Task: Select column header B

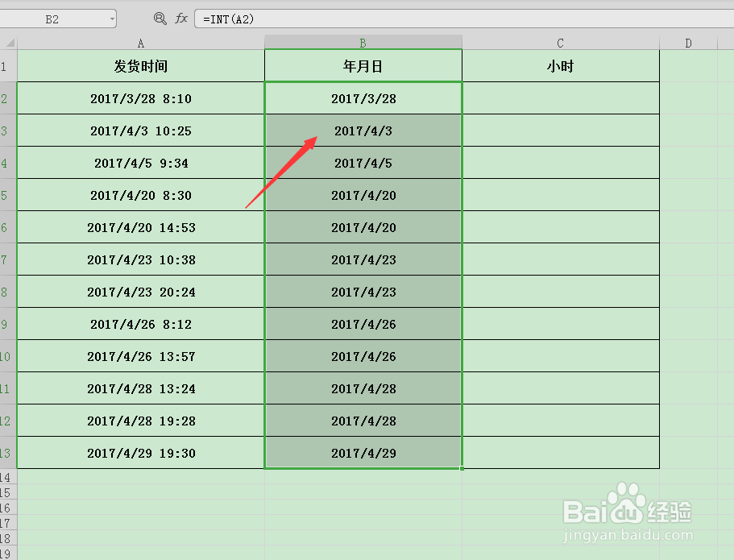Action: point(363,42)
